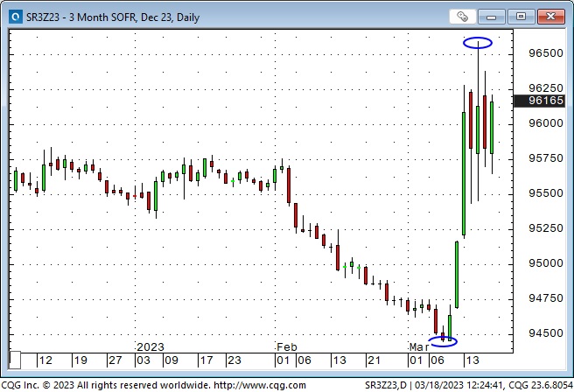Click the 96000 price axis label
This screenshot has width=574, height=392.
tap(546, 123)
